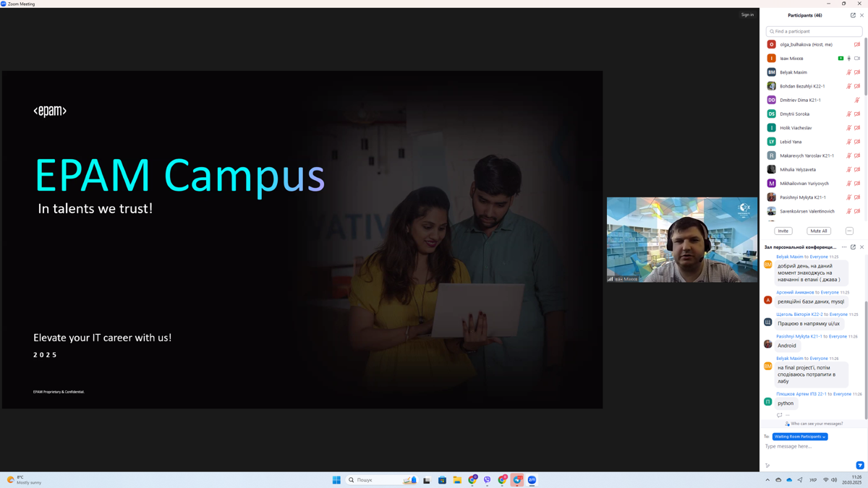Close the chat panel
Screen dimensions: 868x488
(x=861, y=247)
